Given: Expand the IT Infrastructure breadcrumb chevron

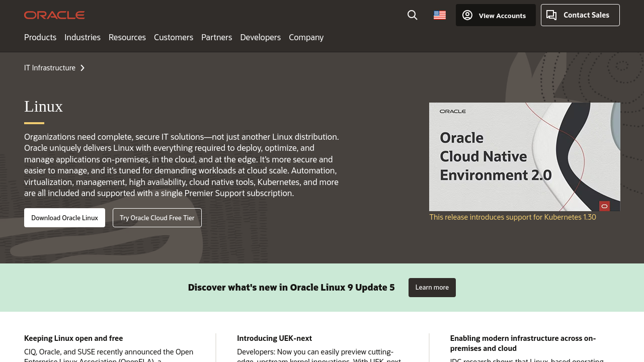Looking at the screenshot, I should [x=83, y=68].
